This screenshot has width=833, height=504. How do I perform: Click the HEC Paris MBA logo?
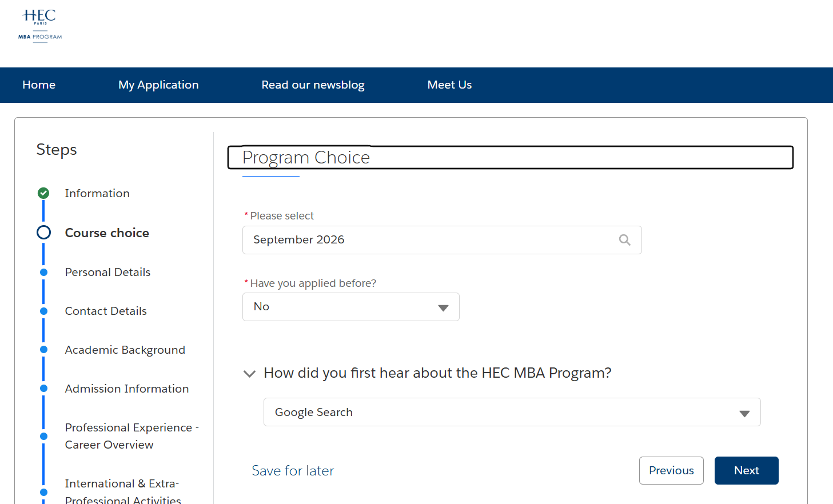(x=40, y=25)
